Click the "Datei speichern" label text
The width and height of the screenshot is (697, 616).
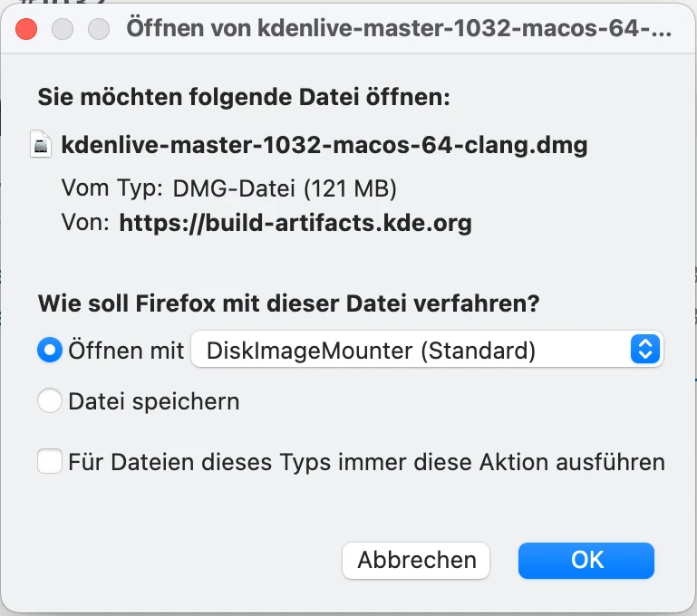tap(154, 401)
